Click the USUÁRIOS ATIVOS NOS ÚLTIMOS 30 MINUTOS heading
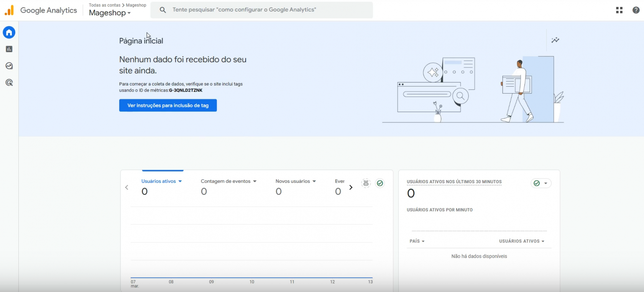 pyautogui.click(x=454, y=182)
